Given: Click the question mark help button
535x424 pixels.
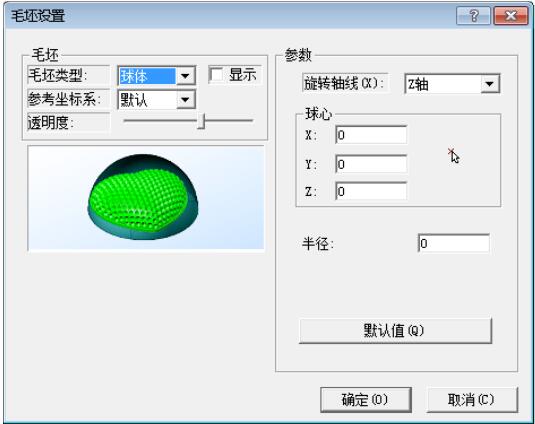Looking at the screenshot, I should click(473, 16).
